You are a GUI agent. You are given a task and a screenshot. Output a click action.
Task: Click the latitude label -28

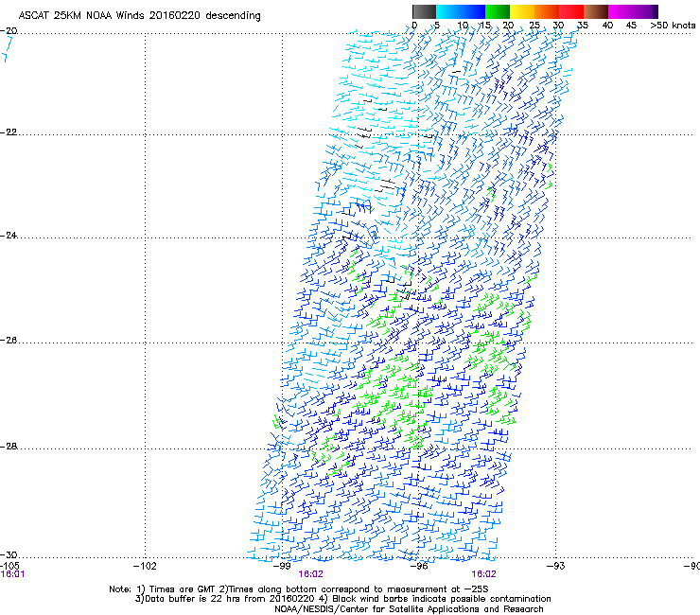click(x=9, y=447)
